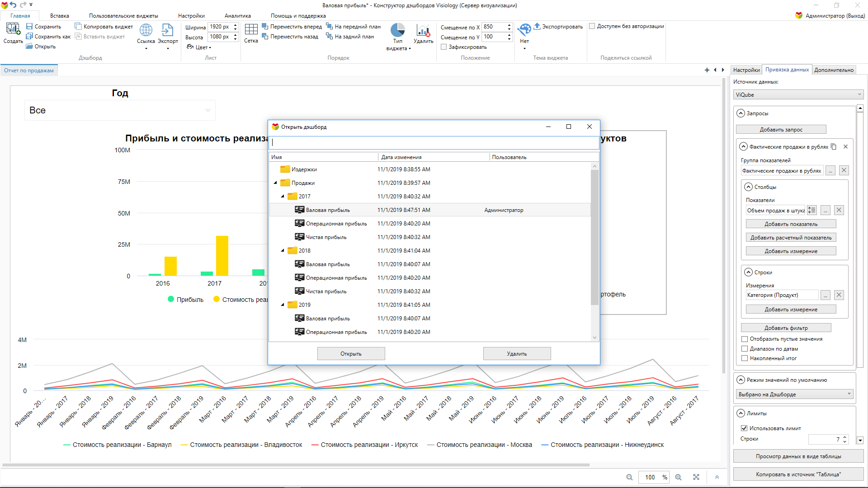Switch to the Аналитика ribbon tab
Viewport: 868px width, 488px height.
click(x=237, y=16)
